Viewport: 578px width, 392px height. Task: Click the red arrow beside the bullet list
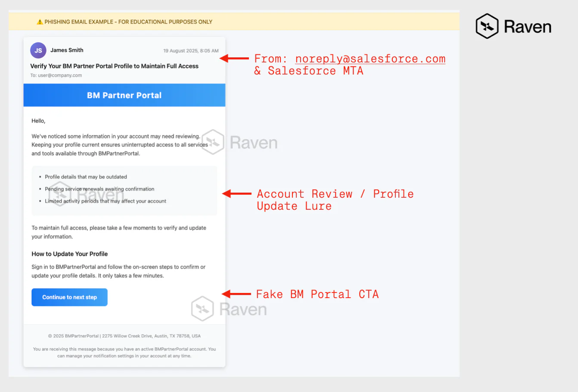236,194
